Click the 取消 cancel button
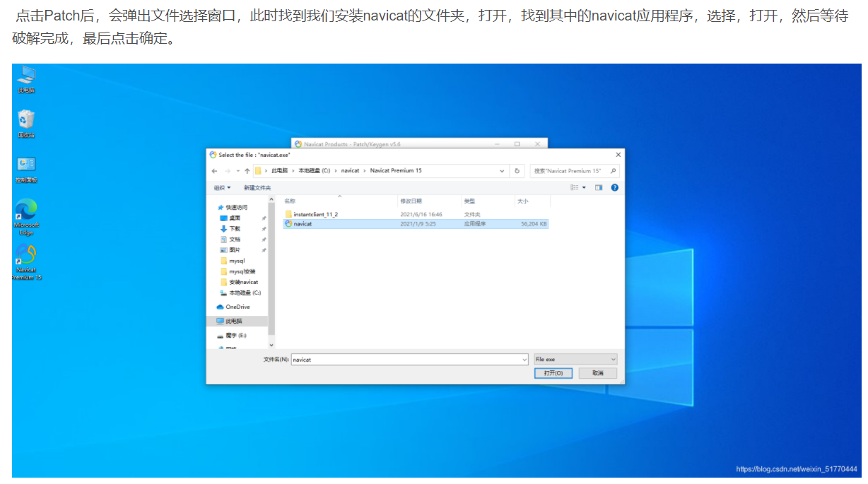Viewport: 868px width, 484px height. 598,373
